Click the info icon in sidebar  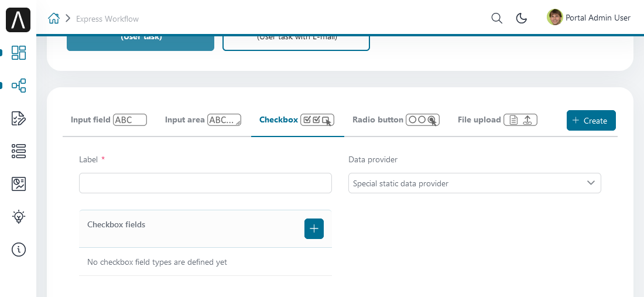[19, 250]
